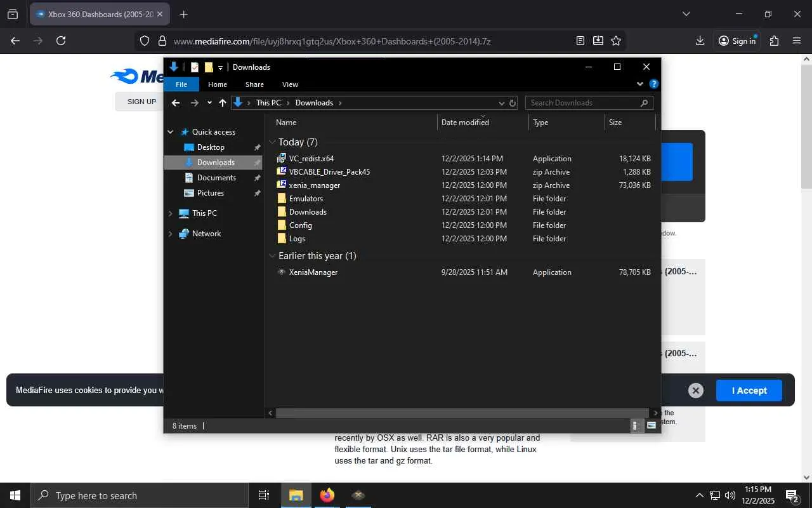Image resolution: width=812 pixels, height=508 pixels.
Task: Open Firefox View
Action: [13, 14]
